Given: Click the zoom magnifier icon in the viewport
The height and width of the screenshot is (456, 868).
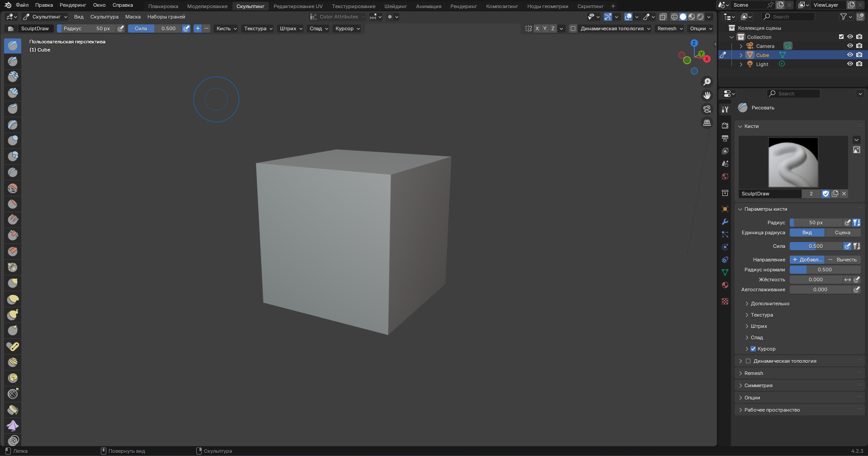Looking at the screenshot, I should pos(707,82).
